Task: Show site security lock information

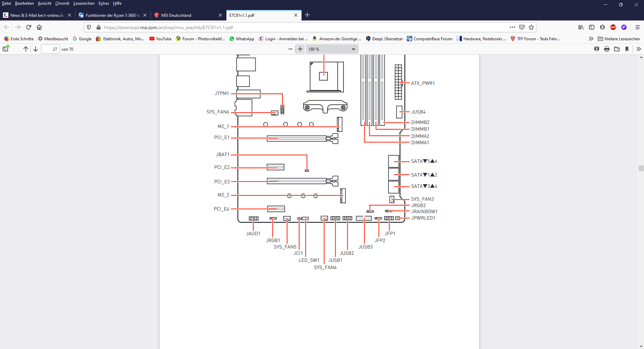Action: (98, 27)
